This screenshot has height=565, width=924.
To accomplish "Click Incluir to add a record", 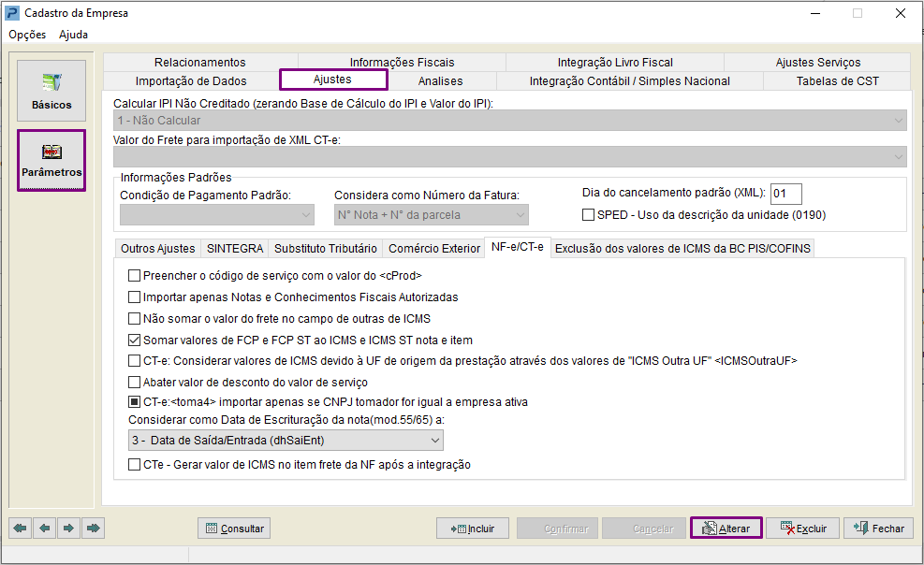I will click(x=473, y=529).
